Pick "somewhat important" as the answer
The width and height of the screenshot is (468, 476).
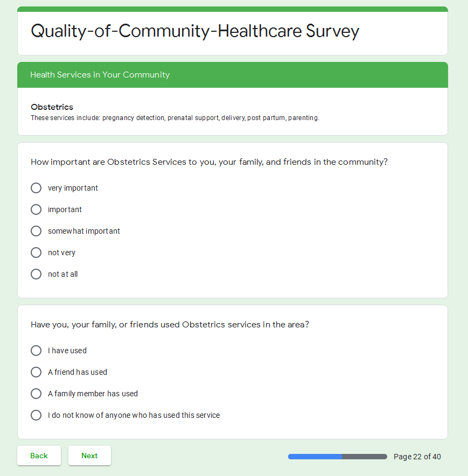[x=36, y=231]
